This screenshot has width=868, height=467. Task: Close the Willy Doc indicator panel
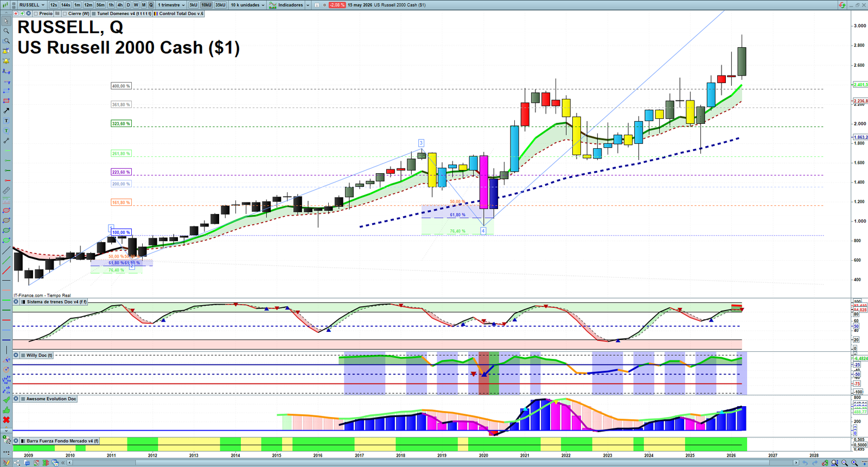click(16, 356)
